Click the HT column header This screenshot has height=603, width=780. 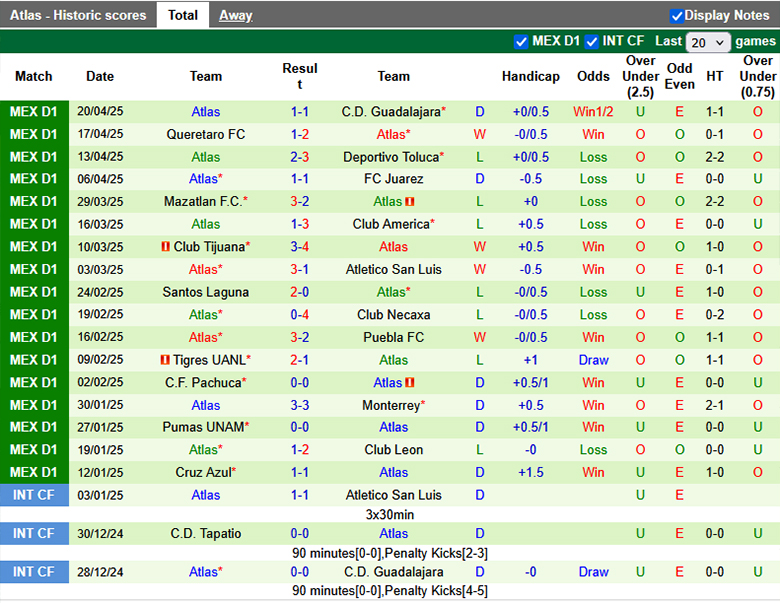pos(715,77)
